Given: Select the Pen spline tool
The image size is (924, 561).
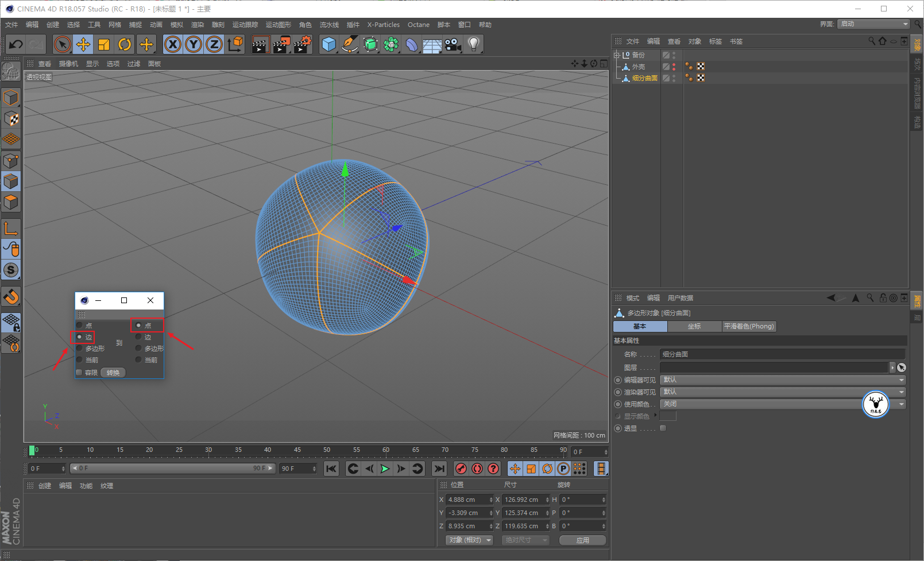Looking at the screenshot, I should tap(349, 44).
